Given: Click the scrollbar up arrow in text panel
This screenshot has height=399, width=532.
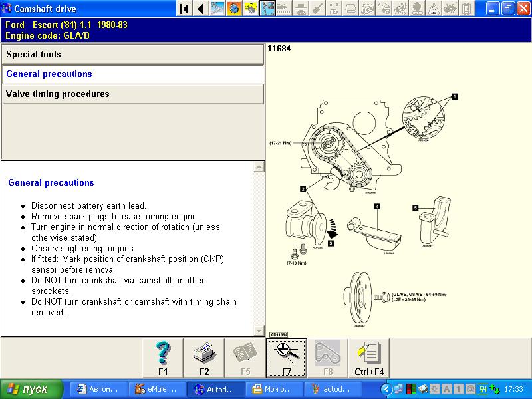Looking at the screenshot, I should click(x=259, y=167).
